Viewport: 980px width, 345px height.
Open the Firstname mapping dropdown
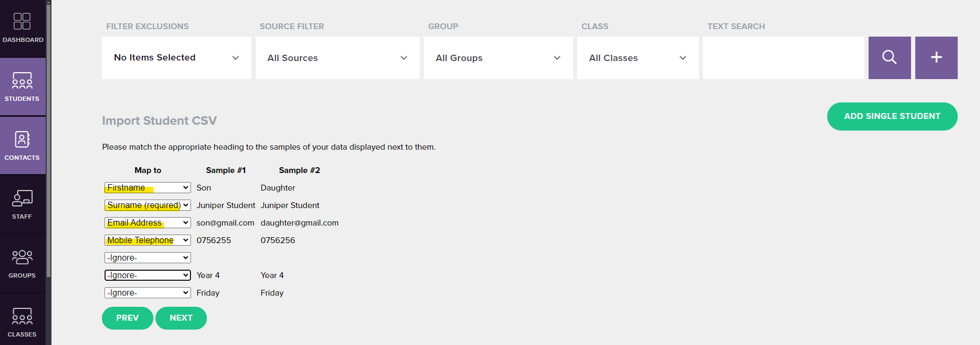148,188
